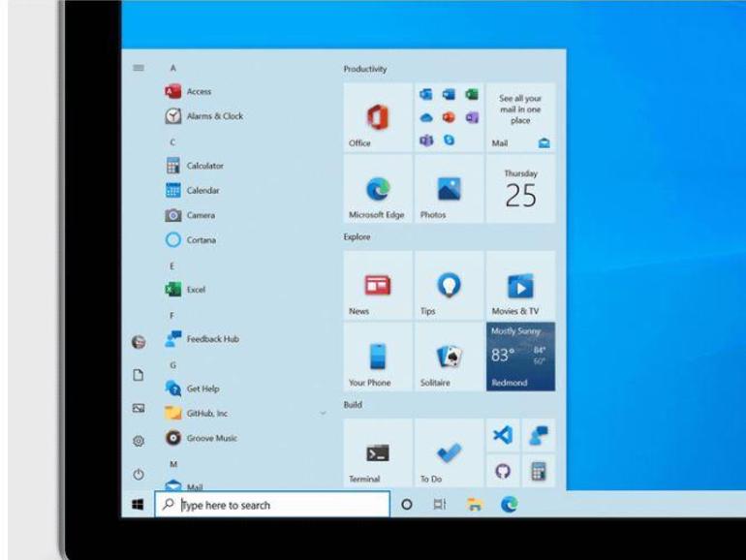Open the user account avatar in the Start menu rail
This screenshot has width=746, height=560.
[139, 342]
